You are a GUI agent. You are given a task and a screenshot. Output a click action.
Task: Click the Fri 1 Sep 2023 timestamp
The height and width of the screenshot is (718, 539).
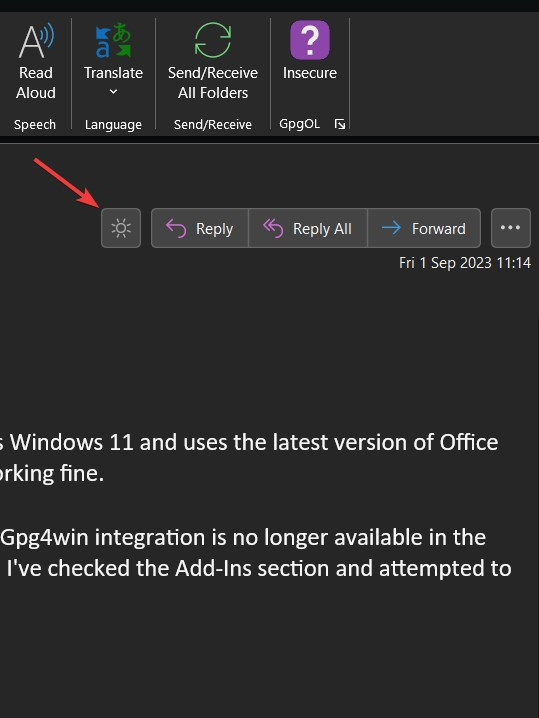click(465, 263)
